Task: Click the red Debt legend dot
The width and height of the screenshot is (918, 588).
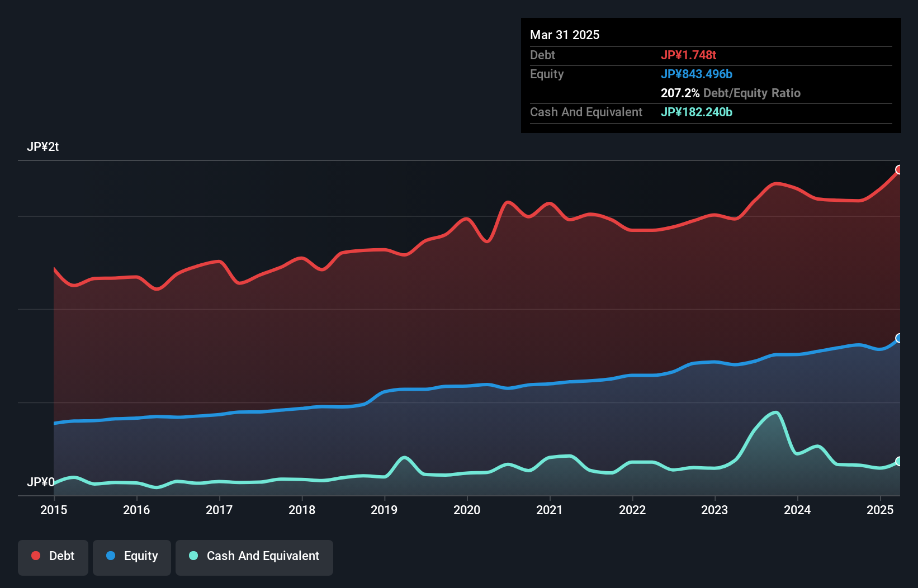Action: [35, 556]
